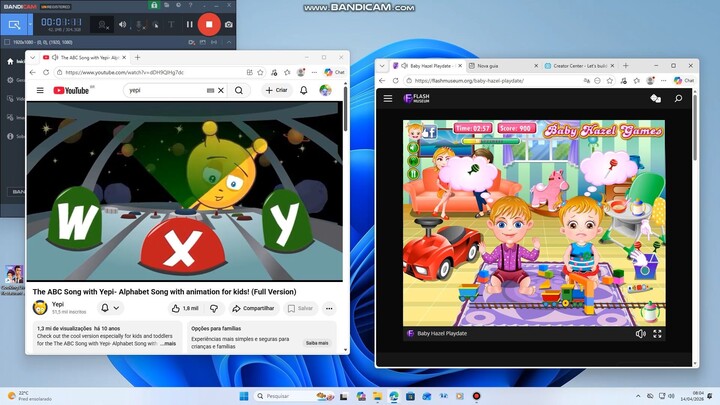
Task: Dislike the ABC Song video
Action: coord(214,309)
